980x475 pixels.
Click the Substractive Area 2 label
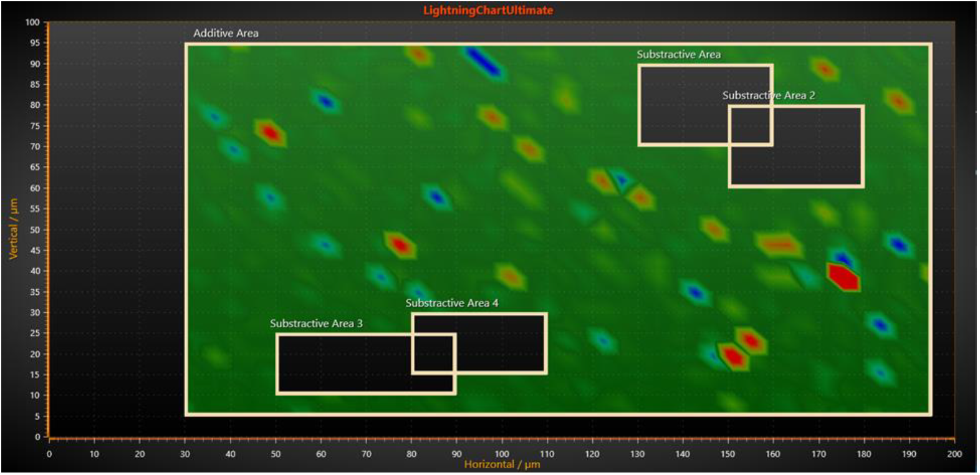pyautogui.click(x=768, y=95)
